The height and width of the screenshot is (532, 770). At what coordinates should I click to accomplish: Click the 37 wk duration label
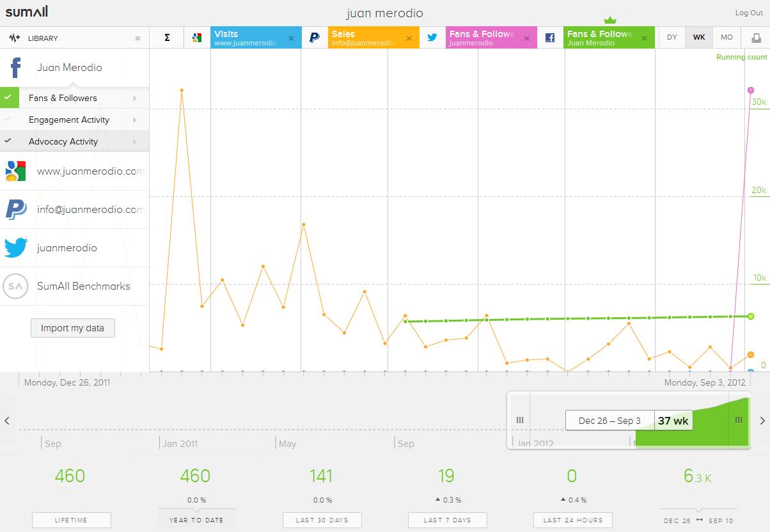coord(673,421)
